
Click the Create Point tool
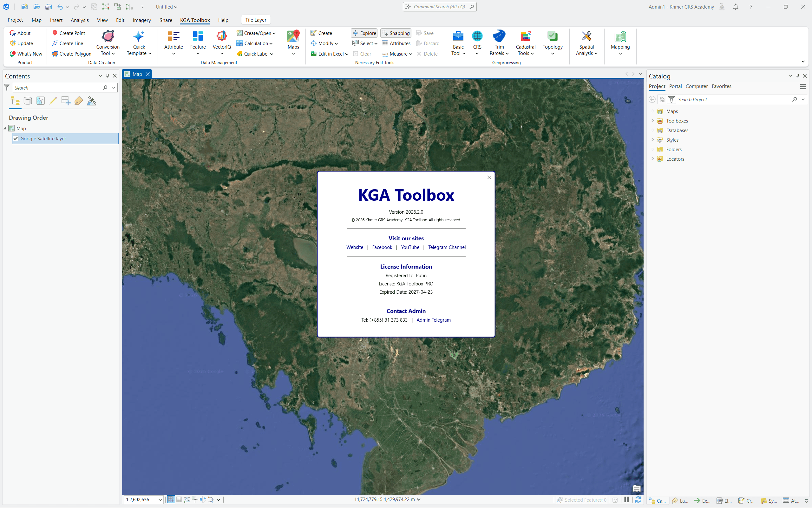(x=69, y=33)
